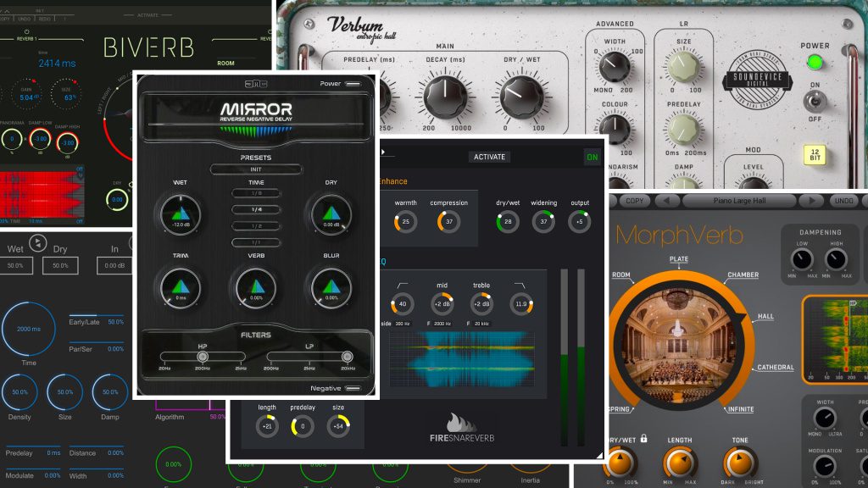Click the Dampening High knob in MorphVerb
This screenshot has width=868, height=488.
(x=836, y=259)
